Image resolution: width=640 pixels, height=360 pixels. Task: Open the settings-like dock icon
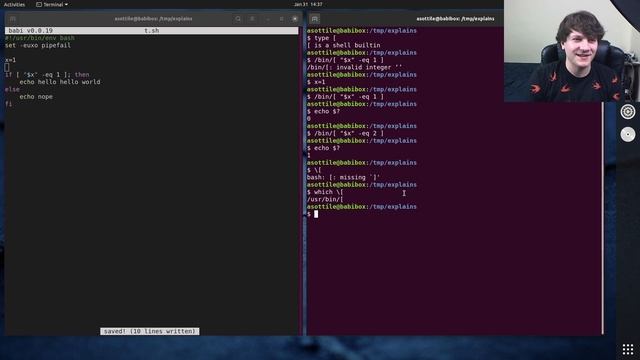628,111
